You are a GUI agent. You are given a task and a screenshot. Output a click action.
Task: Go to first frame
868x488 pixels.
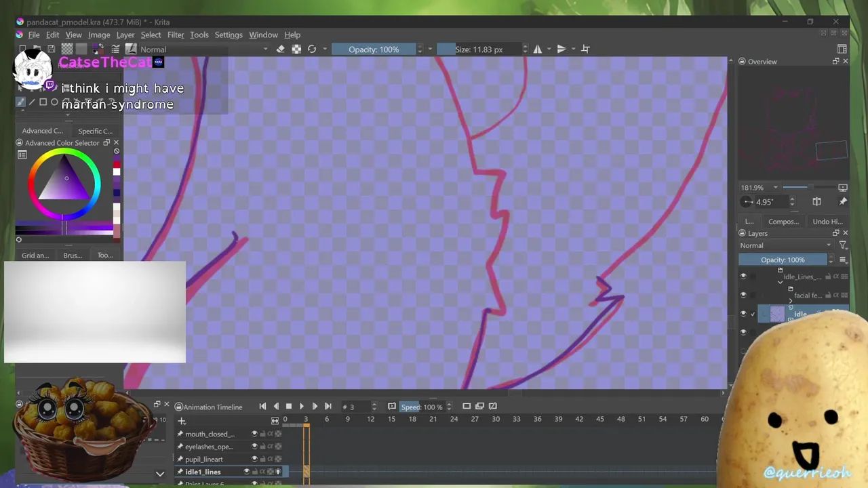(x=262, y=406)
